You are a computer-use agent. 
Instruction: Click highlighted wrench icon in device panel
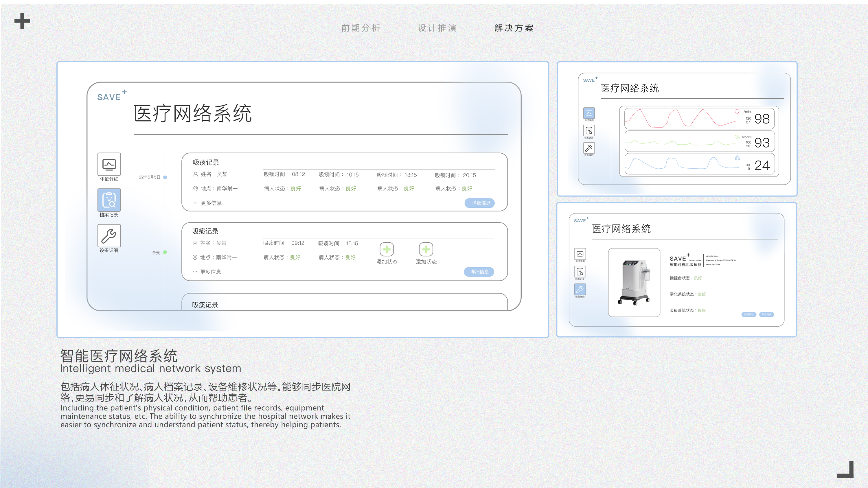click(x=580, y=289)
